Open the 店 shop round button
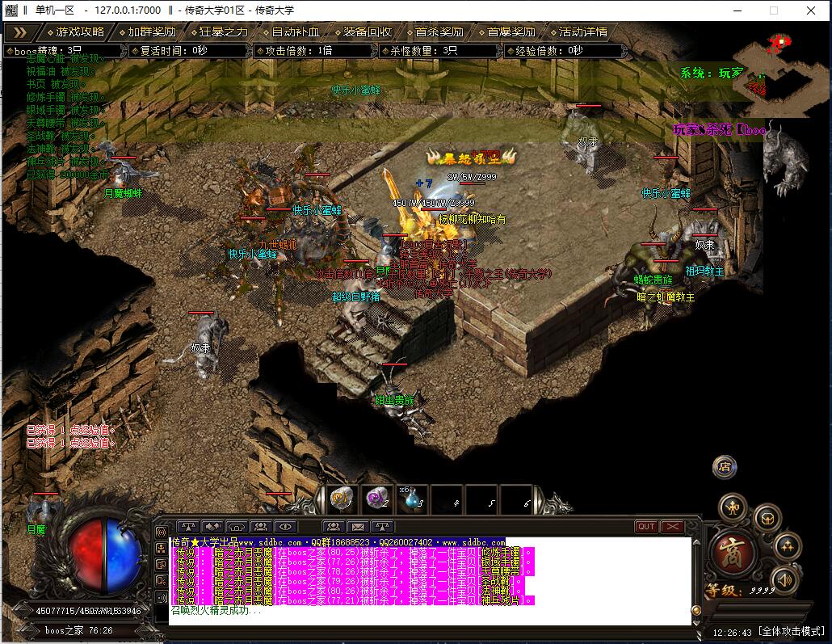This screenshot has height=644, width=832. click(725, 467)
